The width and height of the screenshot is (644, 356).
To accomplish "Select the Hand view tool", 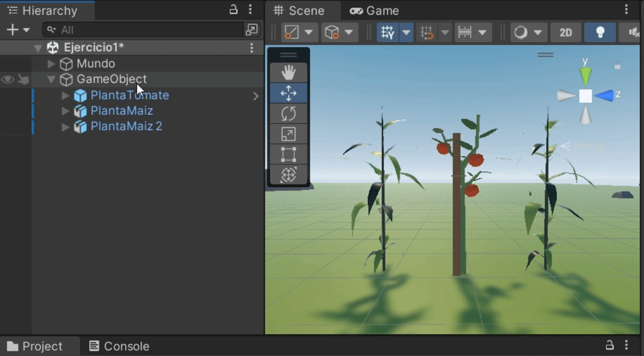I will point(288,72).
